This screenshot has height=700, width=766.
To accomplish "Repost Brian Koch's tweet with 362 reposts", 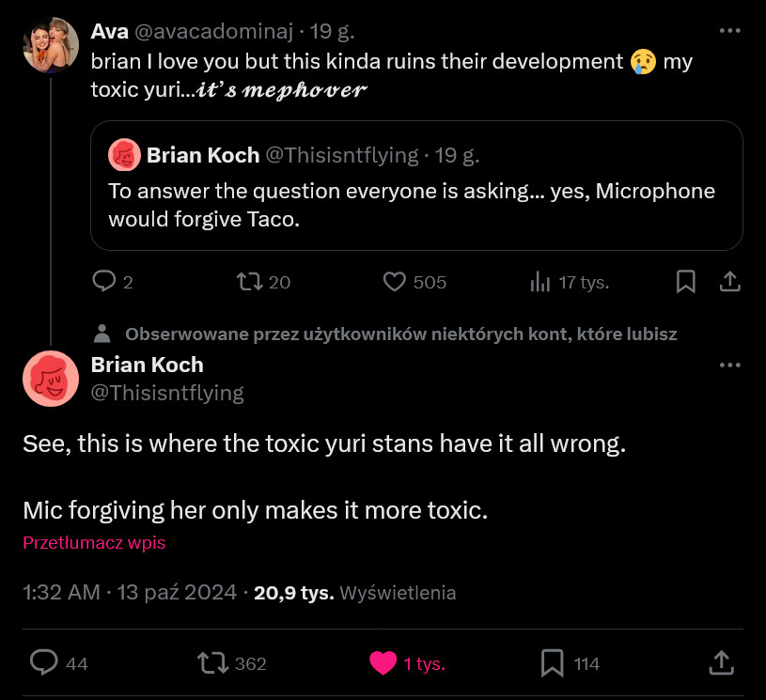I will [213, 663].
